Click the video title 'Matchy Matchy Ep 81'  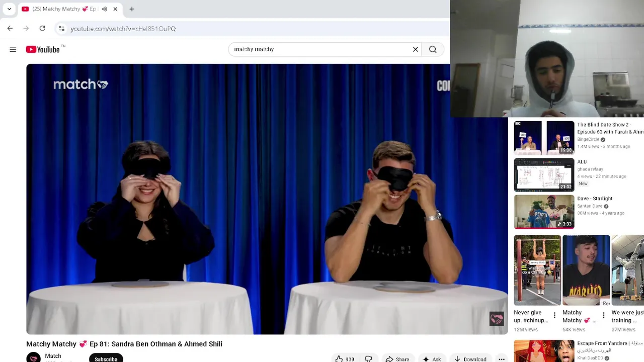coord(124,344)
